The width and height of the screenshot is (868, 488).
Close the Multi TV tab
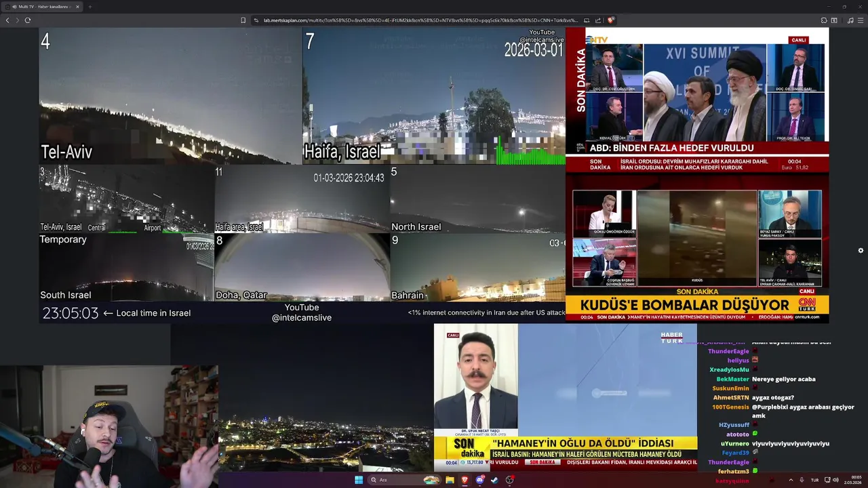pos(77,7)
